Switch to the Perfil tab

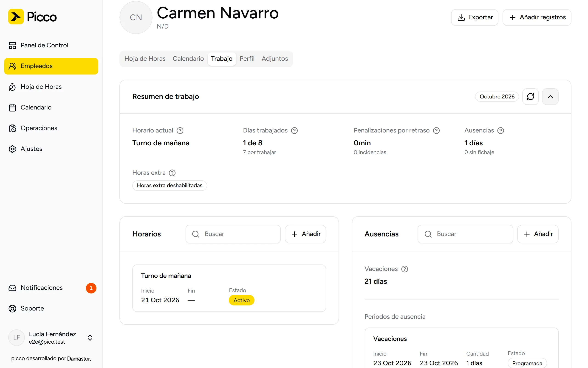(x=247, y=59)
